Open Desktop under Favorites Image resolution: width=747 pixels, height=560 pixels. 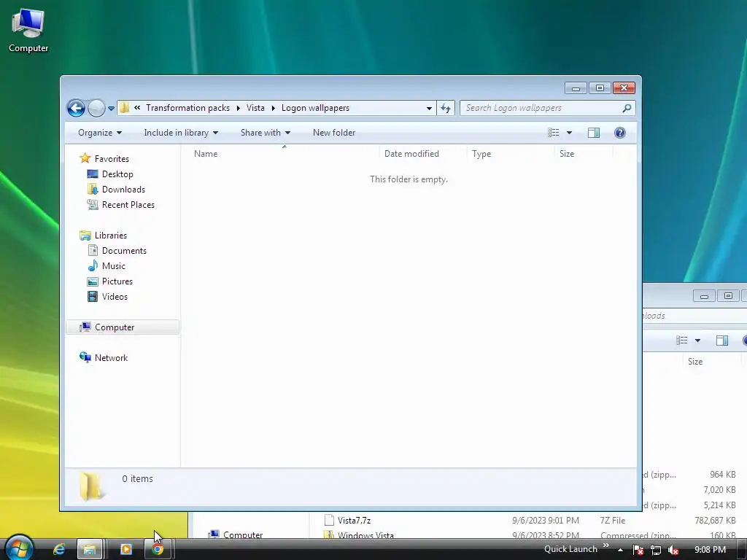point(117,174)
